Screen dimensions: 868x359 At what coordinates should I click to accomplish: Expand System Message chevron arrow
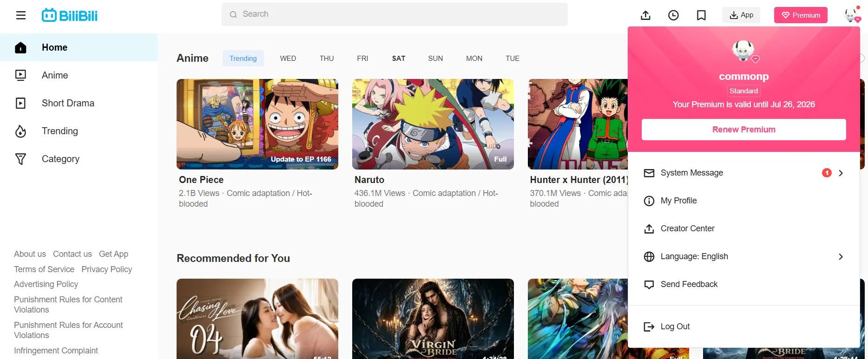[841, 173]
